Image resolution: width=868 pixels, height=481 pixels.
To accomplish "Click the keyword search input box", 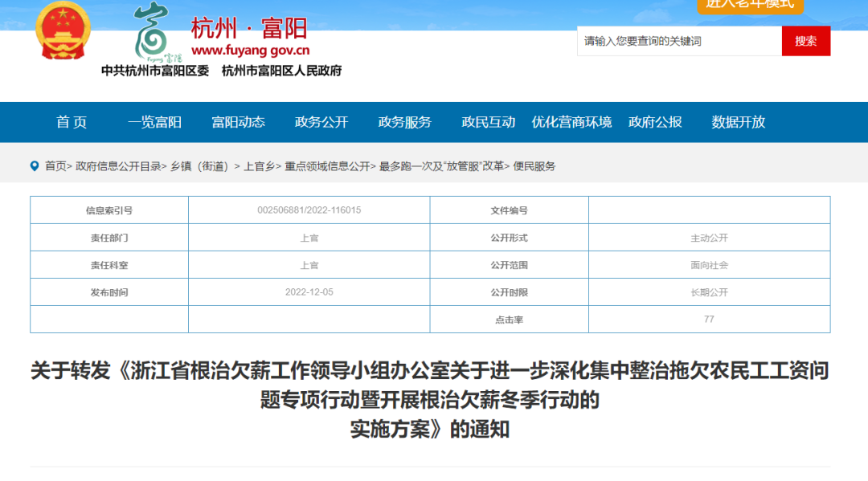I will [678, 40].
